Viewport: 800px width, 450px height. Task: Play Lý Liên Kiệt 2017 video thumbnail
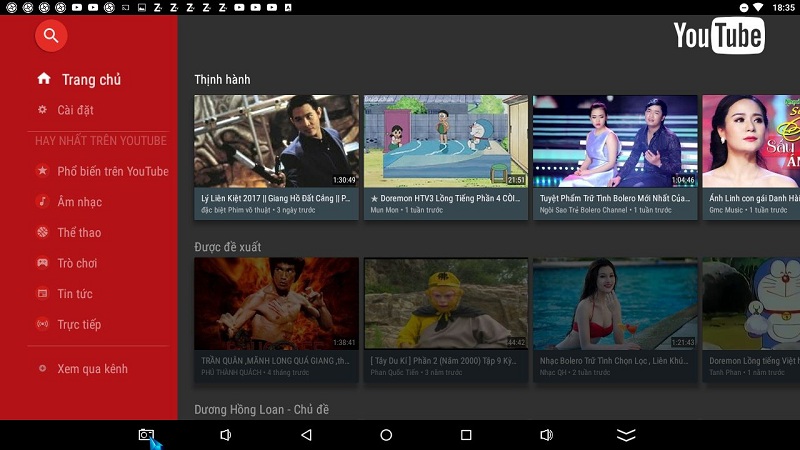pyautogui.click(x=276, y=141)
